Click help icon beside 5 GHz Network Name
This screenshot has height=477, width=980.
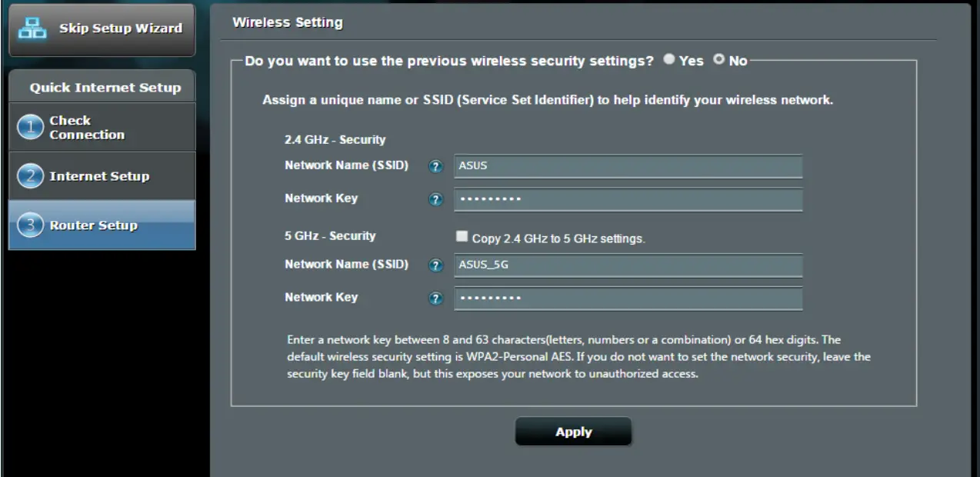tap(436, 265)
